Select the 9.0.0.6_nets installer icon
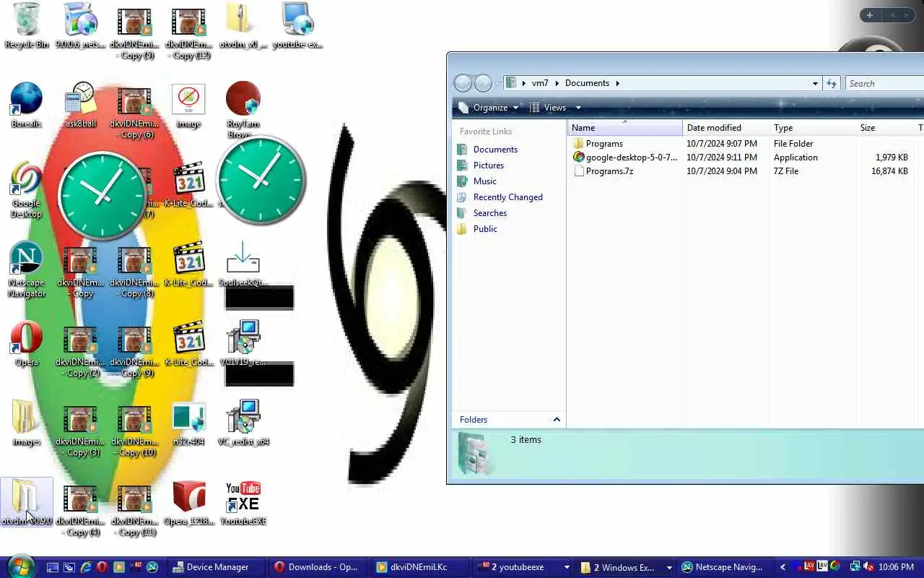 (x=80, y=25)
